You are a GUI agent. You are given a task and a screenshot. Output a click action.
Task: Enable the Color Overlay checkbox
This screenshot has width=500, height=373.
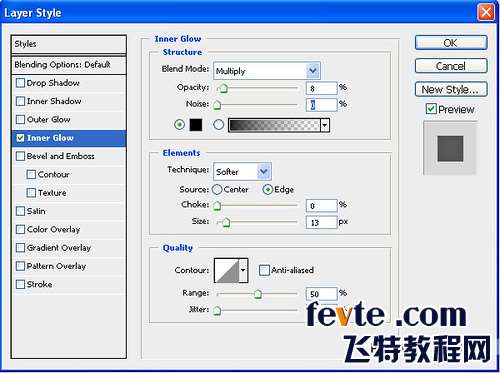click(x=20, y=229)
